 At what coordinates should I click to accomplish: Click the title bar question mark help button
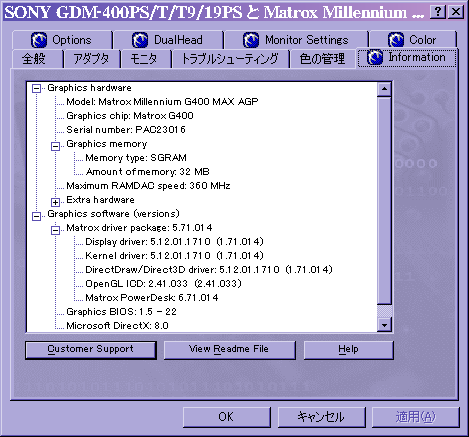[438, 12]
